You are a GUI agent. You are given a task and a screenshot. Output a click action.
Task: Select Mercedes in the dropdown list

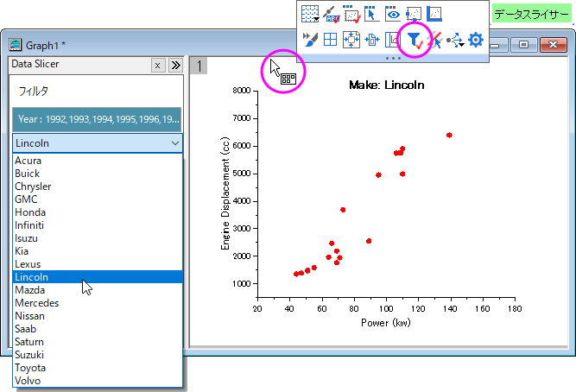pos(98,303)
